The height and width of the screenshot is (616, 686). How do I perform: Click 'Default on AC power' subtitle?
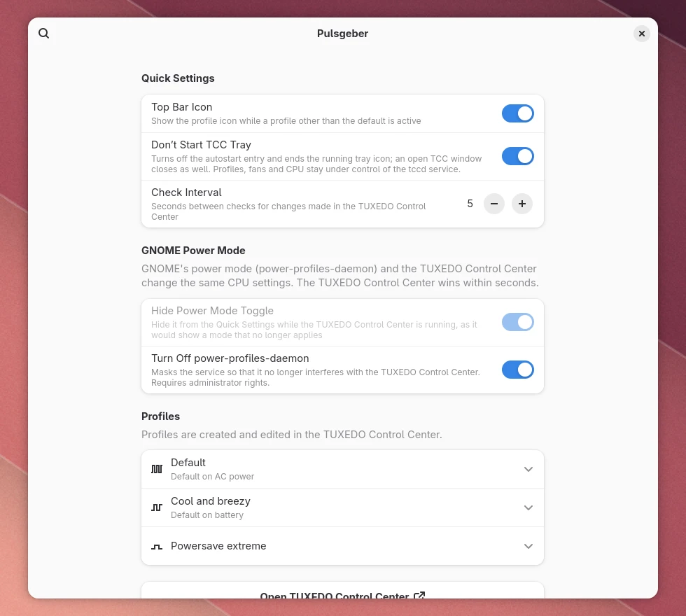pyautogui.click(x=212, y=477)
